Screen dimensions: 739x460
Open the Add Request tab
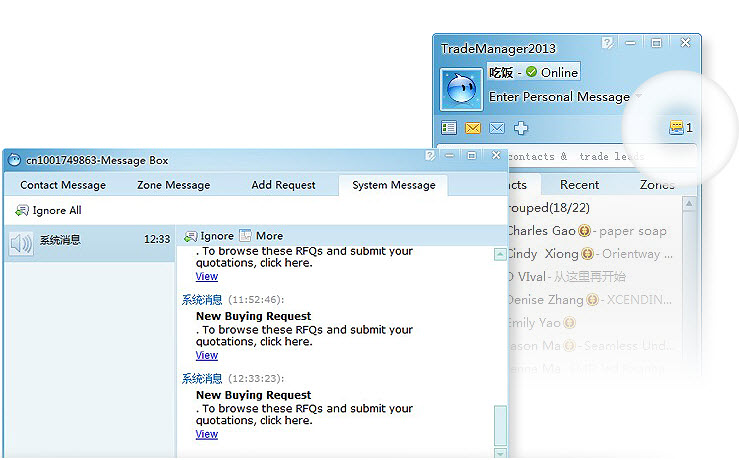pos(283,185)
